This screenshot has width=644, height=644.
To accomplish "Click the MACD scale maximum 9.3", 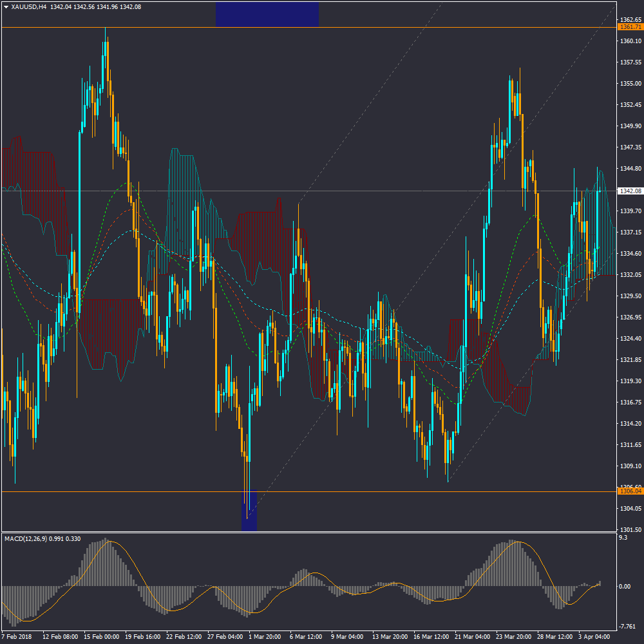I will click(x=623, y=537).
